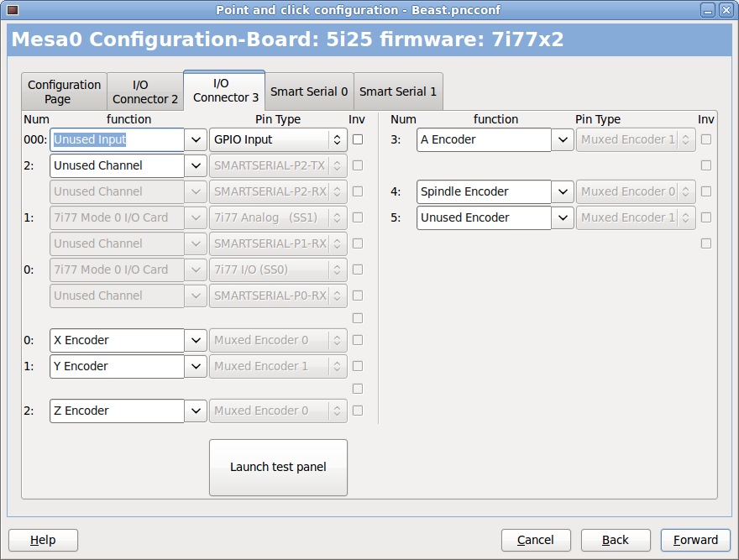Toggle the Inv checkbox for GPIO Input row
This screenshot has width=739, height=560.
(358, 139)
